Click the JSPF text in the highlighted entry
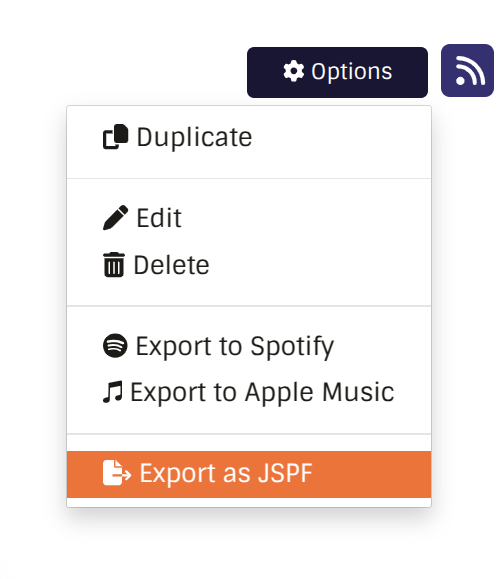Image resolution: width=499 pixels, height=579 pixels. coord(285,473)
